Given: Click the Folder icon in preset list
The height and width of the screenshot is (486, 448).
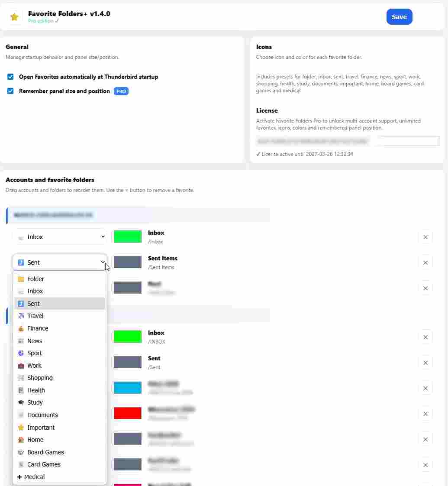Looking at the screenshot, I should click(21, 279).
